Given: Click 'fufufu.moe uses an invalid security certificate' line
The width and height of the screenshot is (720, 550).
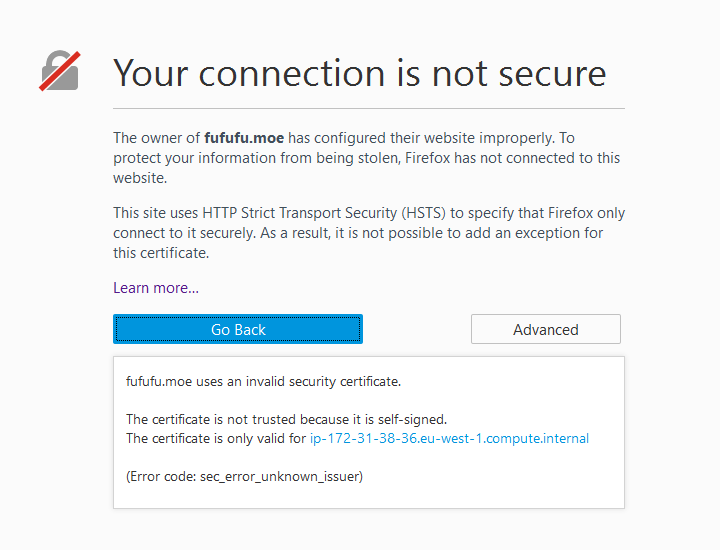Looking at the screenshot, I should point(264,382).
